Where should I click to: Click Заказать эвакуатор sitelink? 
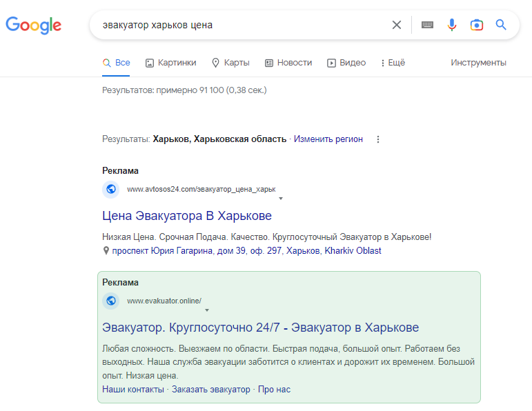pos(211,390)
